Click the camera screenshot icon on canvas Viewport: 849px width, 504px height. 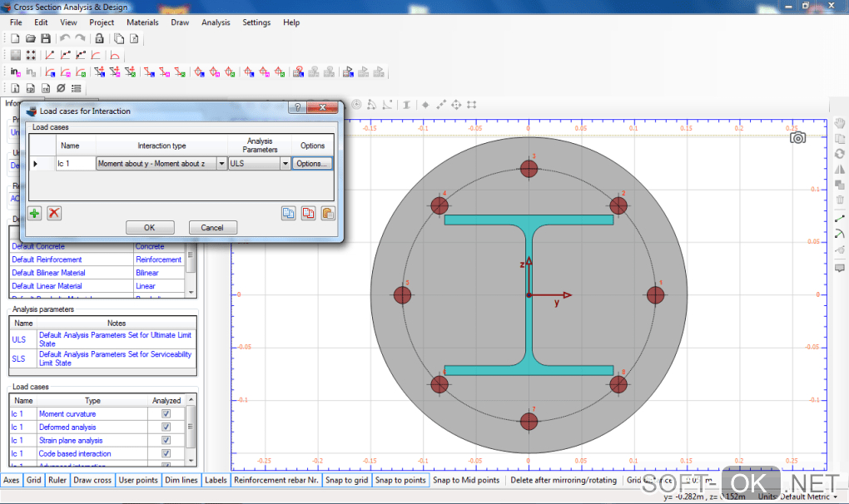797,138
